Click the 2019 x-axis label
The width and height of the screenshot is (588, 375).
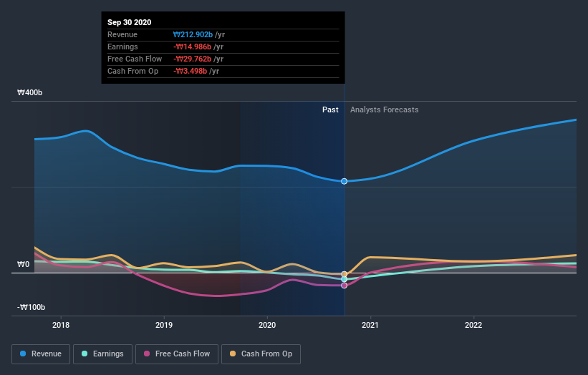click(164, 325)
